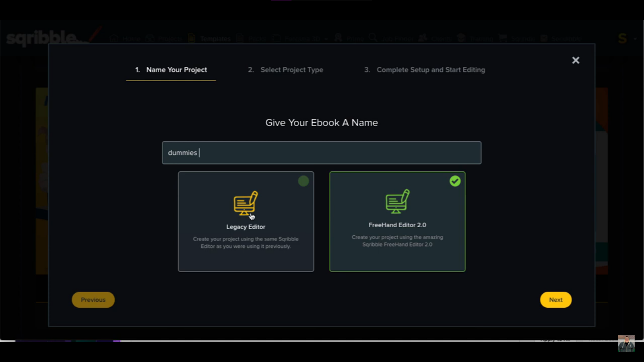Click the 'Legacy Editor' card title
644x362 pixels.
tap(246, 227)
